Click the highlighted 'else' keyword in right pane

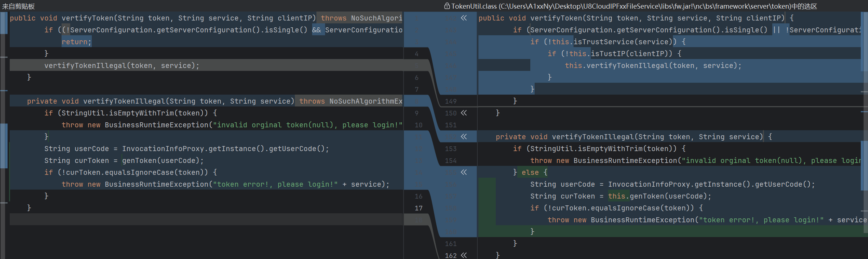tap(530, 172)
